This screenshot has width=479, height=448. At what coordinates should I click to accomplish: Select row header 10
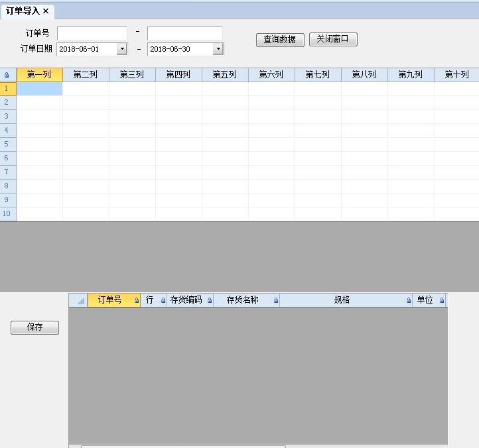point(8,214)
